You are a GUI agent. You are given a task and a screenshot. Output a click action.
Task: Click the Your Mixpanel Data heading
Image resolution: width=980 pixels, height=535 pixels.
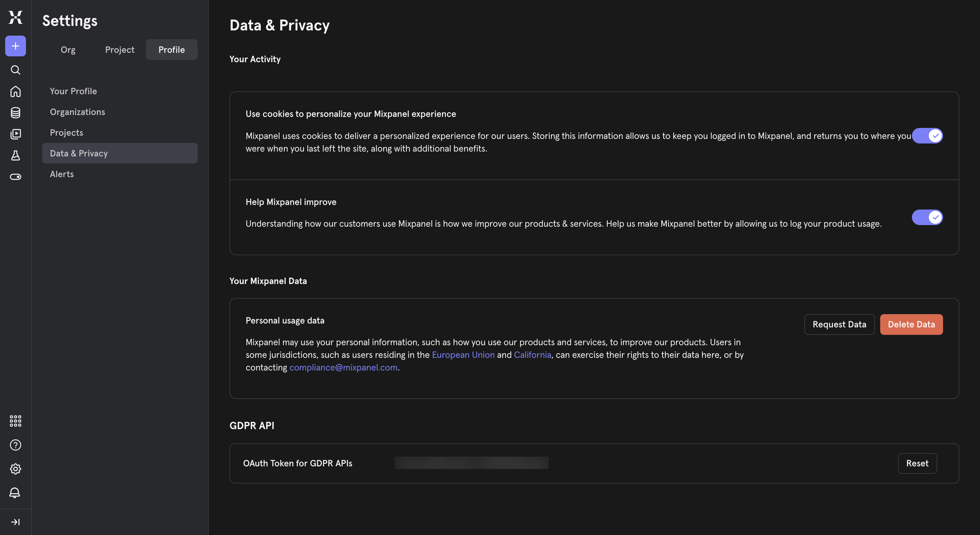click(x=268, y=281)
